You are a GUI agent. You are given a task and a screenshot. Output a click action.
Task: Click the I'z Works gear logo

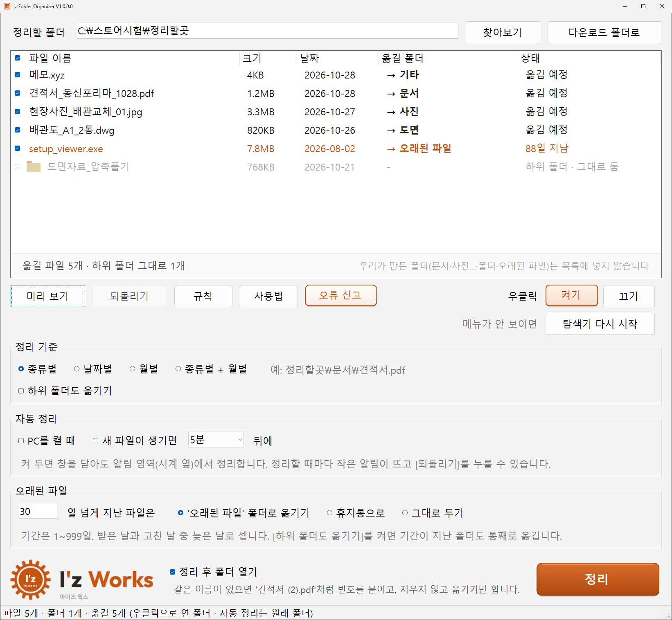[31, 580]
